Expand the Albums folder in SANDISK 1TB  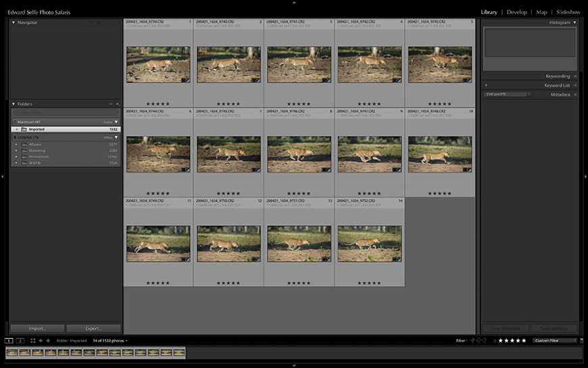16,144
